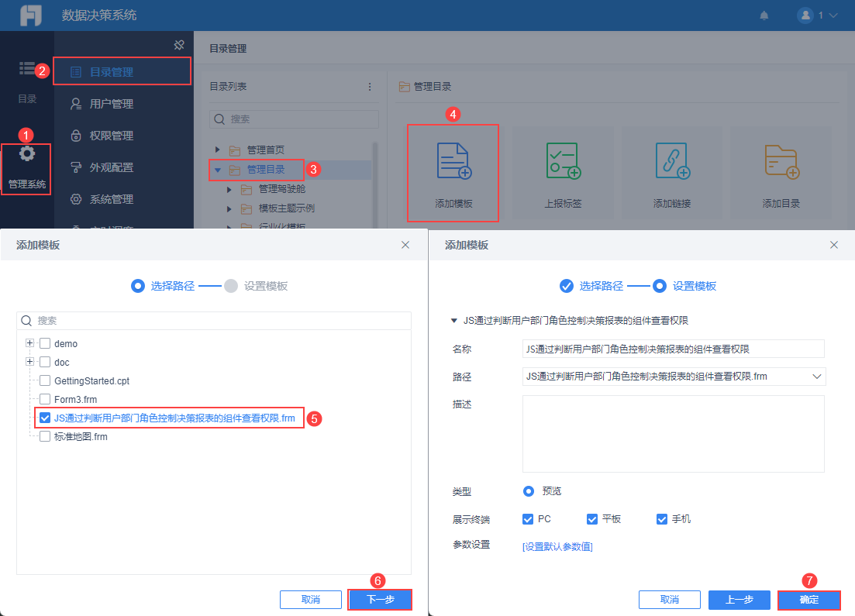Open 管理系统 gear icon

click(26, 153)
